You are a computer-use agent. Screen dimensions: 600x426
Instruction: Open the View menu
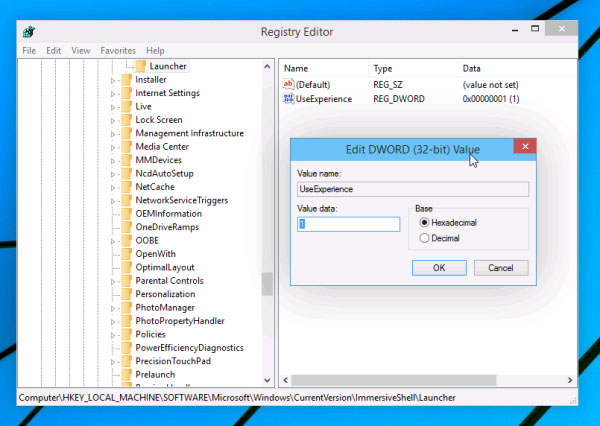[x=81, y=51]
